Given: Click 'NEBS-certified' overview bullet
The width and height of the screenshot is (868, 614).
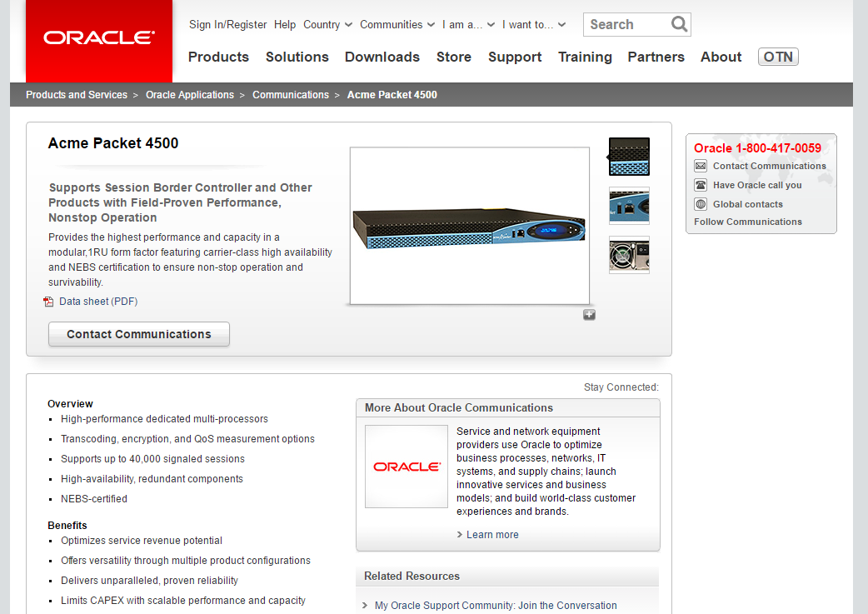Looking at the screenshot, I should click(x=94, y=499).
